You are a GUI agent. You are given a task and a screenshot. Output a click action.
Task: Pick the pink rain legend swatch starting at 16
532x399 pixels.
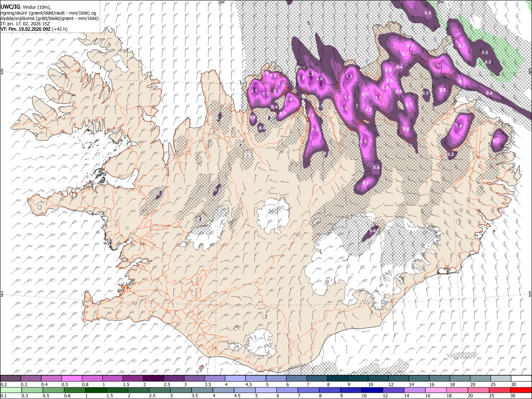click(436, 390)
